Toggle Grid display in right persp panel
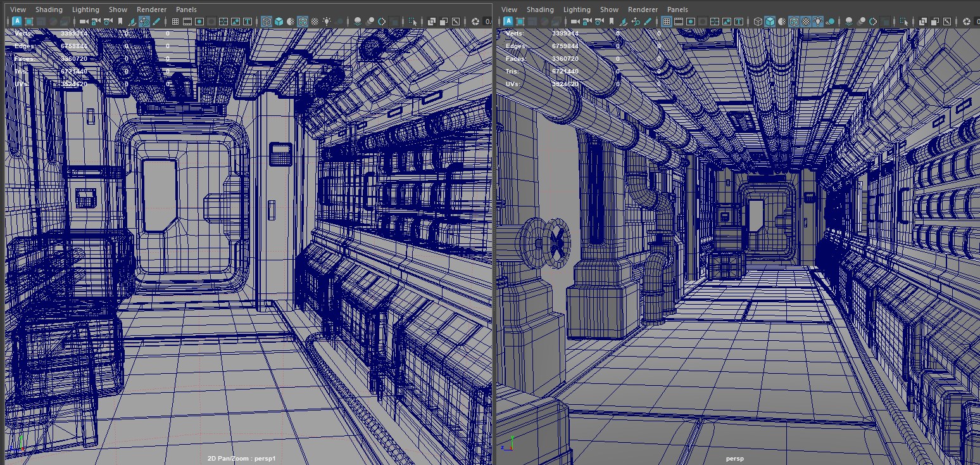Viewport: 980px width, 465px height. 666,22
